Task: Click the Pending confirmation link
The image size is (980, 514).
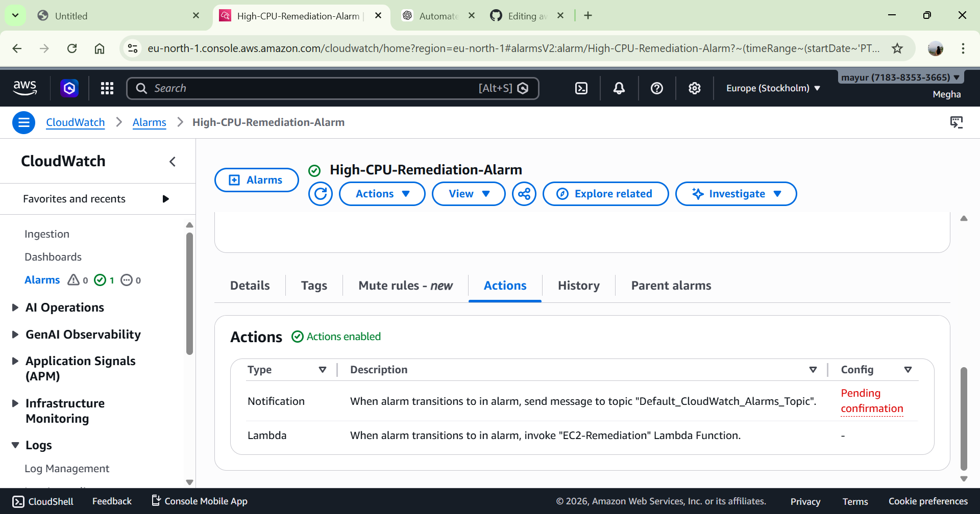Action: pos(871,401)
